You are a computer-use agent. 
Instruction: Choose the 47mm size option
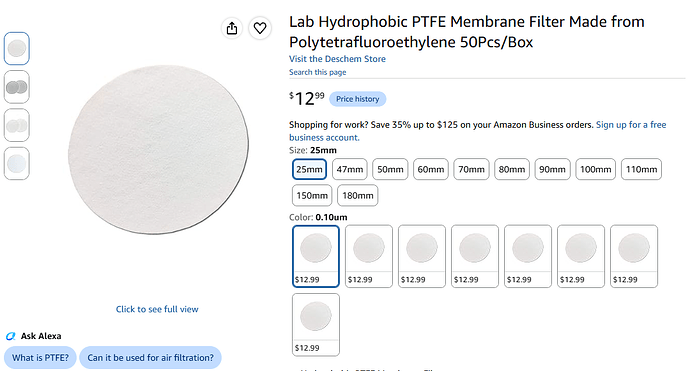[350, 169]
